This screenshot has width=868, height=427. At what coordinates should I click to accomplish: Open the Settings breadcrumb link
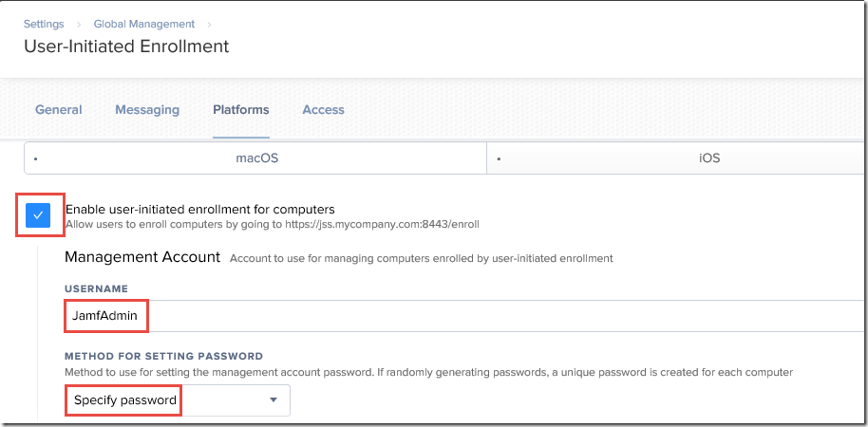point(45,24)
